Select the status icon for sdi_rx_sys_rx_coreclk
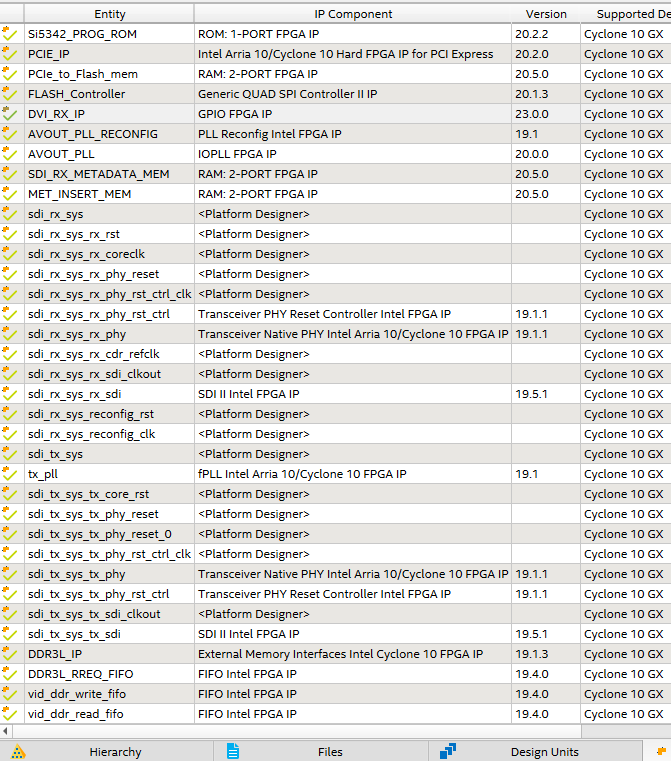Viewport: 671px width, 761px height. [x=10, y=254]
